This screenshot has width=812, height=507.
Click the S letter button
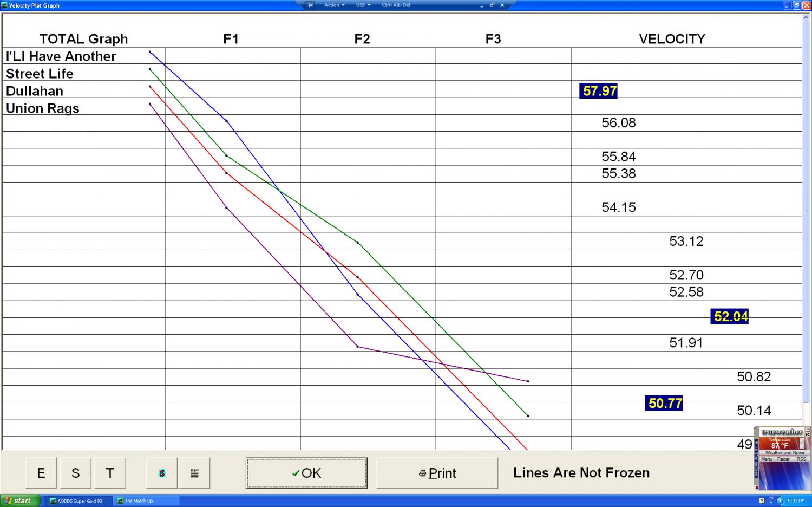[x=76, y=473]
